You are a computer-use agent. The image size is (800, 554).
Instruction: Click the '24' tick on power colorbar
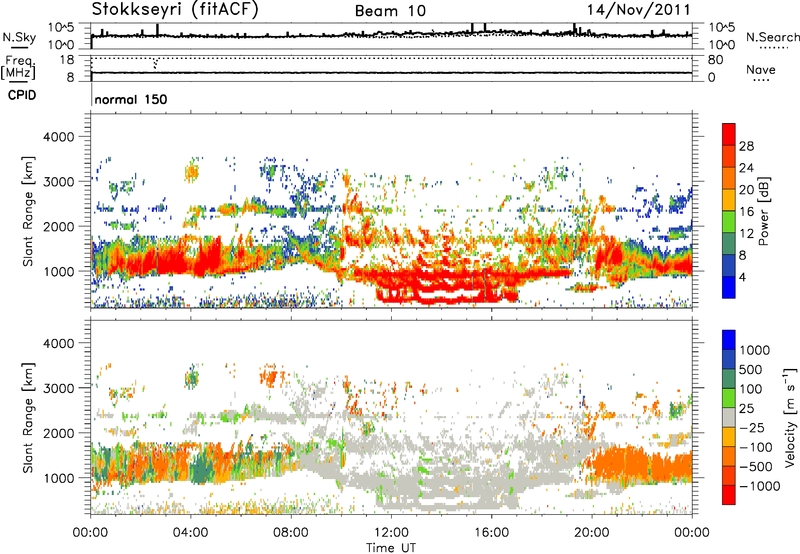click(746, 168)
